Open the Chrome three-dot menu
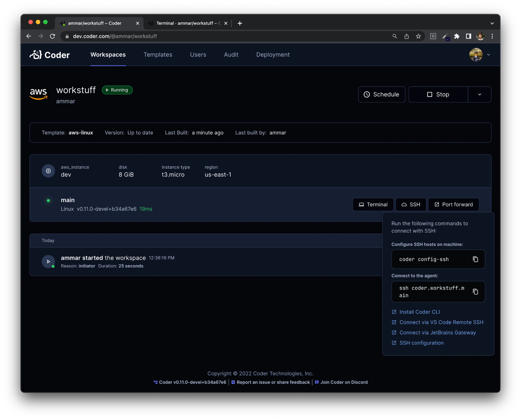The width and height of the screenshot is (521, 420). [x=492, y=36]
